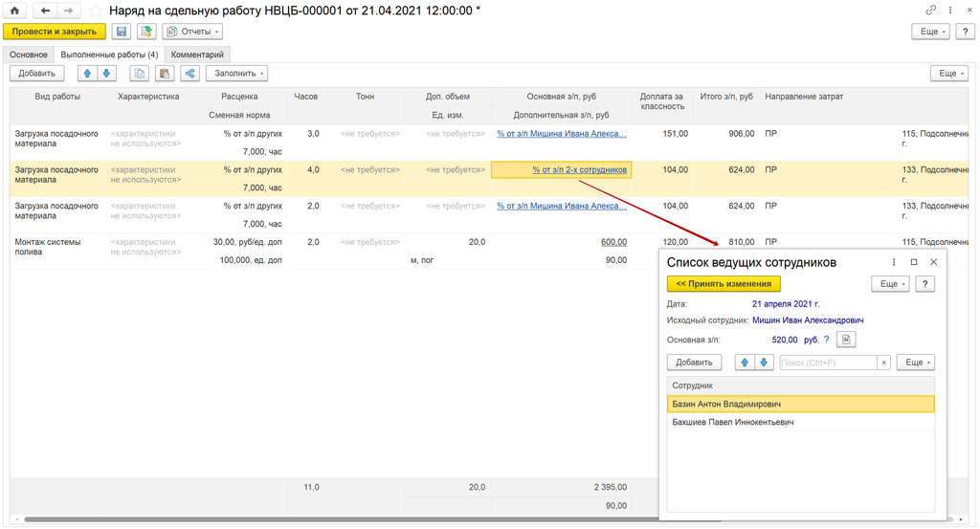
Task: Click the report icon next to Основная з/п
Action: (x=845, y=340)
